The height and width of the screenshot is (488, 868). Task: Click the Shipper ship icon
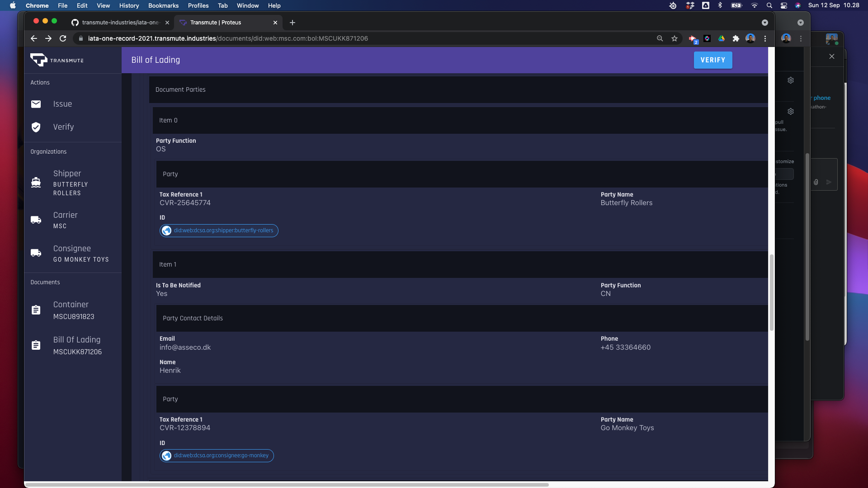pyautogui.click(x=36, y=183)
